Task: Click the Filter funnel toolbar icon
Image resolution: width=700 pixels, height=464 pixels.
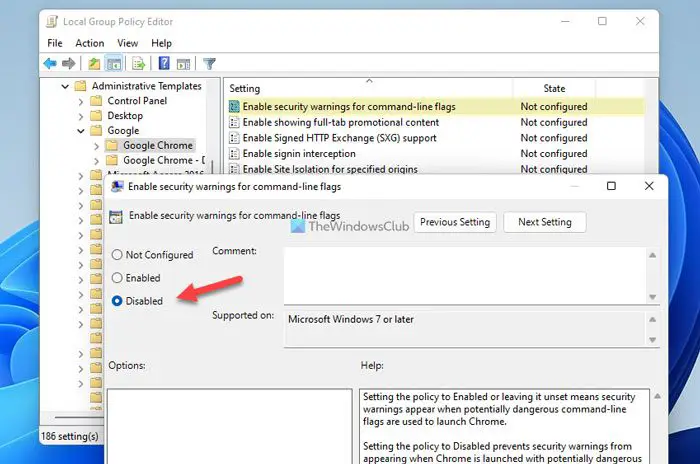Action: (209, 64)
